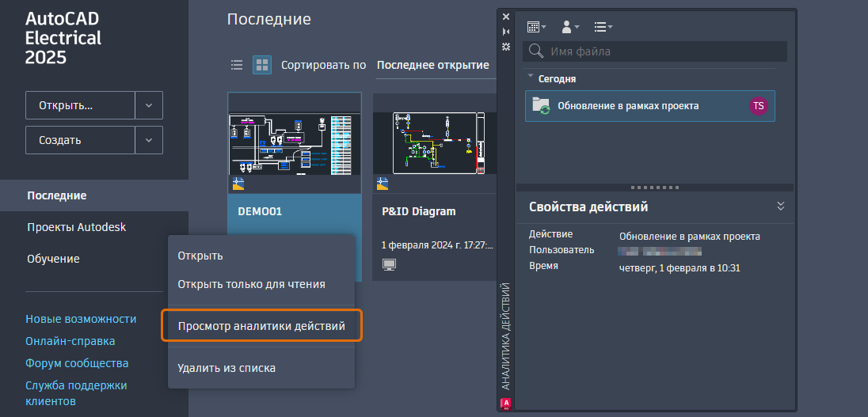This screenshot has width=868, height=417.
Task: Click the palette splitter grip dots
Action: coord(655,188)
